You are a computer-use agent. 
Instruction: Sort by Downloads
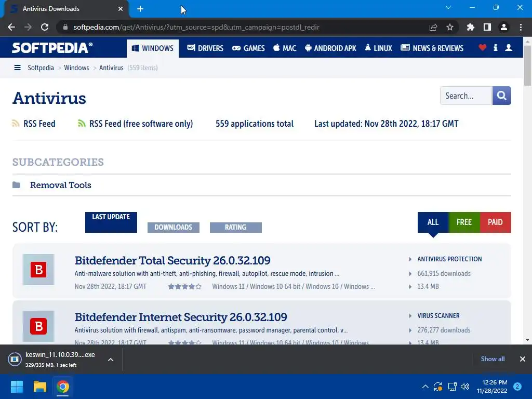click(x=174, y=228)
